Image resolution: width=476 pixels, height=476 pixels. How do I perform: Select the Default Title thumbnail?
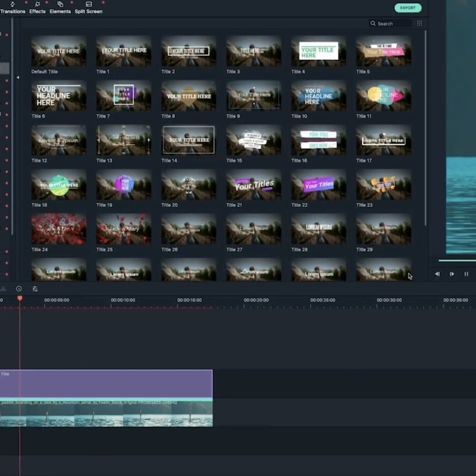pyautogui.click(x=59, y=52)
